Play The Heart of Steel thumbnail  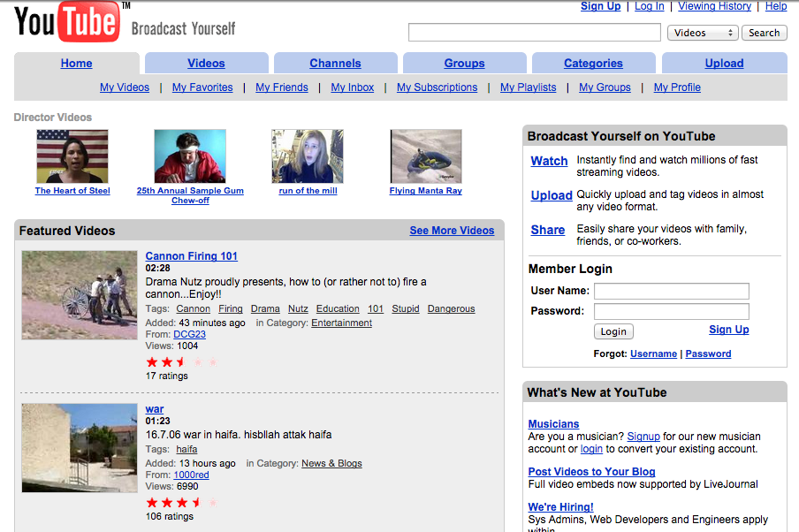(x=72, y=156)
